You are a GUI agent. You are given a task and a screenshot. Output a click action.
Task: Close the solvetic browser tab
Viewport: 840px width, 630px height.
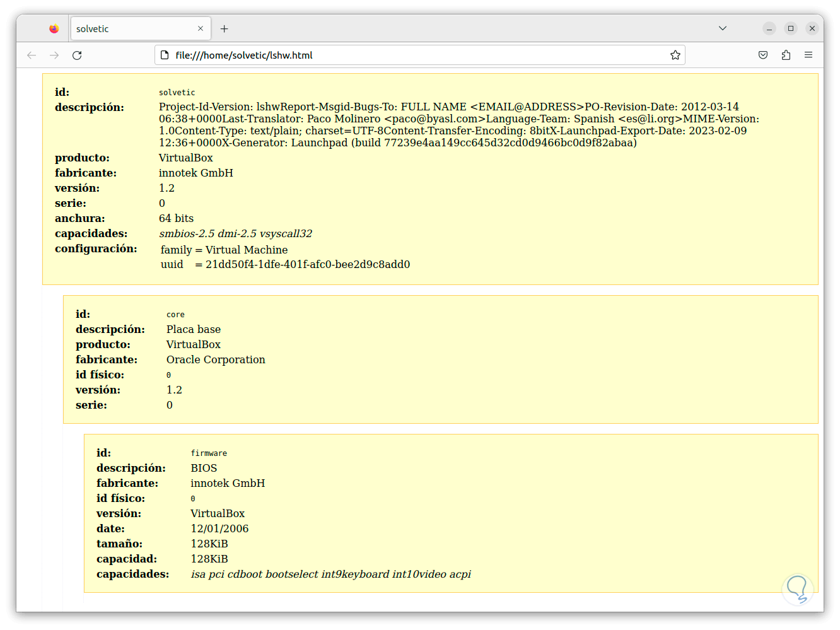tap(201, 28)
